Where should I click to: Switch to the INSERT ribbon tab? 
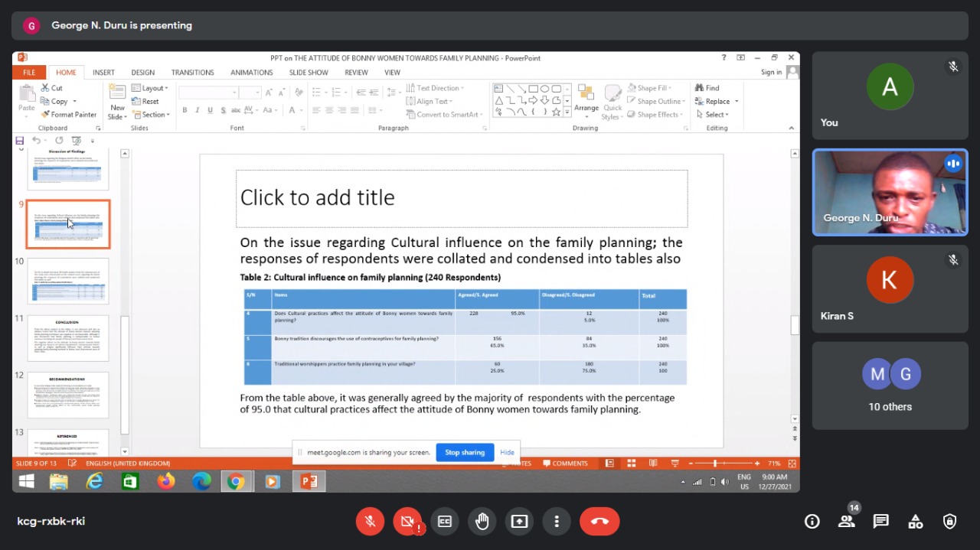[103, 73]
